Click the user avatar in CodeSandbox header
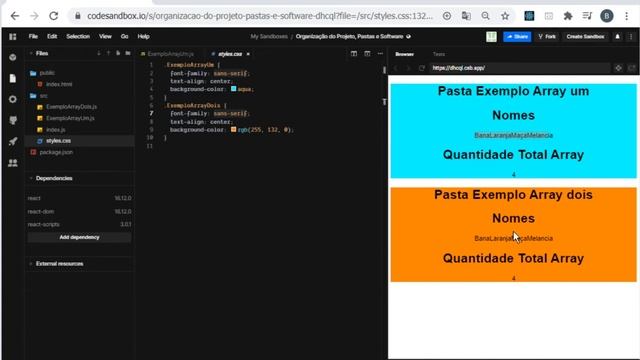640x360 pixels. (491, 37)
